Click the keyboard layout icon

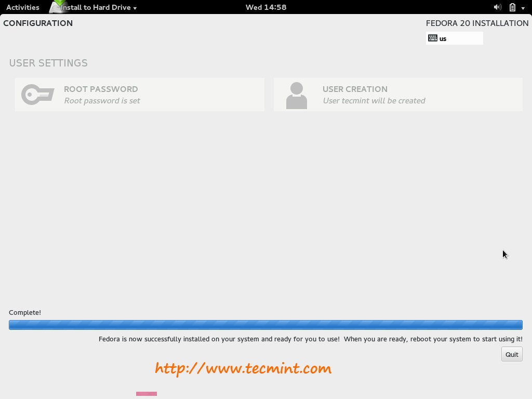(x=433, y=38)
